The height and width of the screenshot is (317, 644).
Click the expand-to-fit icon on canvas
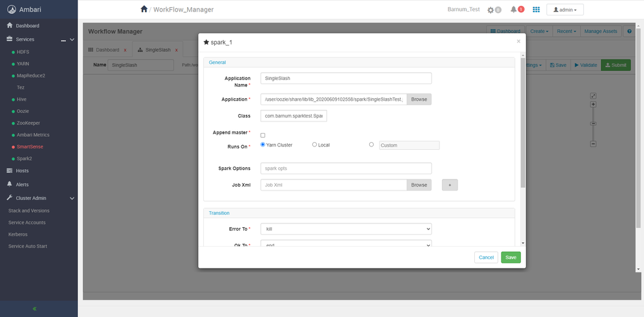(x=593, y=96)
